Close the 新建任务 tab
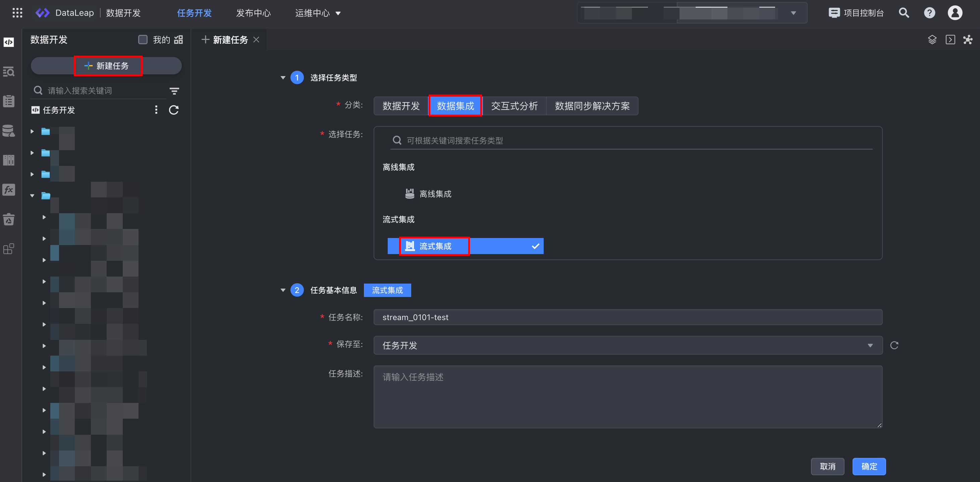The height and width of the screenshot is (482, 980). click(257, 40)
